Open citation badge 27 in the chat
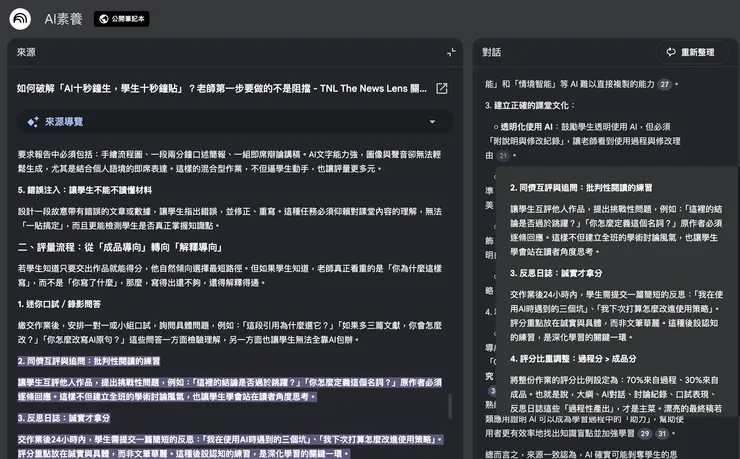Screen dimensions: 740x459 point(664,84)
